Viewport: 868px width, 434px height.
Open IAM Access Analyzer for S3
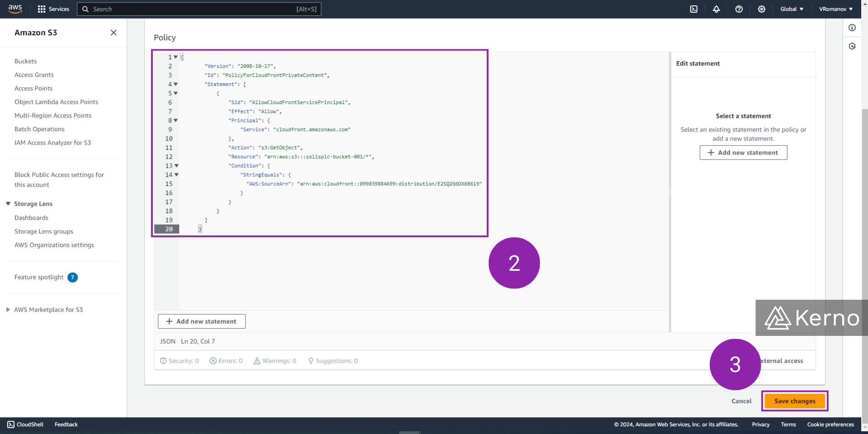pos(52,142)
